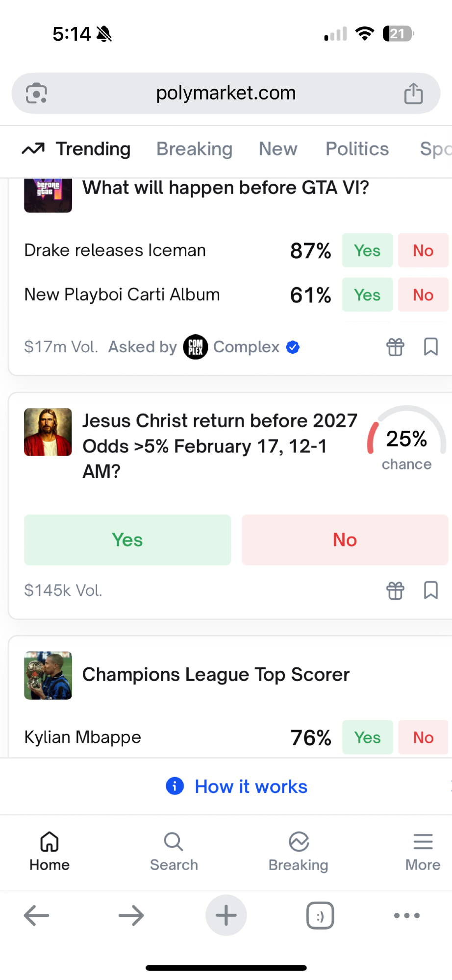
Task: Tap gift icon on Jesus Christ market
Action: click(x=395, y=590)
